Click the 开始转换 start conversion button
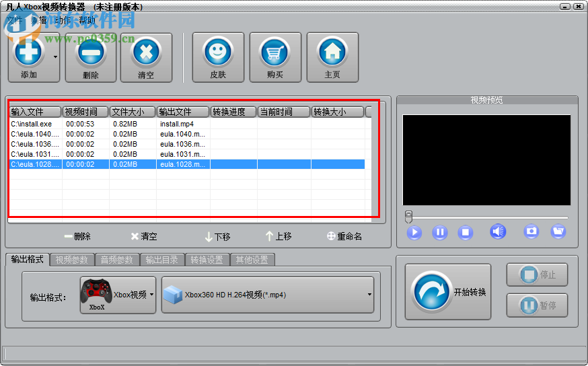 point(448,292)
